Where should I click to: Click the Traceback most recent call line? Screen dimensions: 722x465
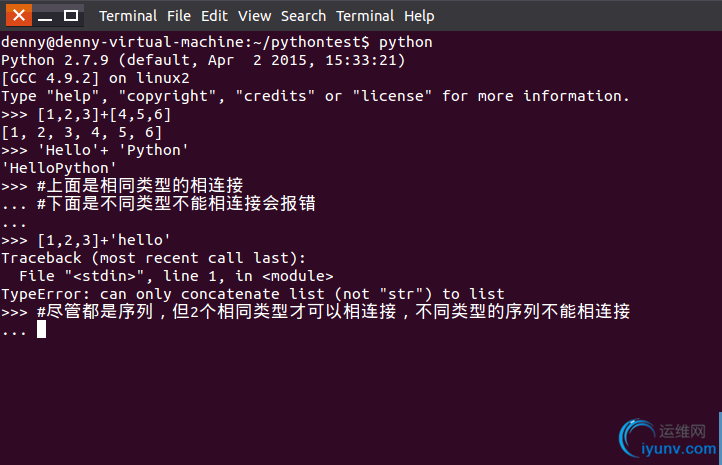click(x=153, y=258)
